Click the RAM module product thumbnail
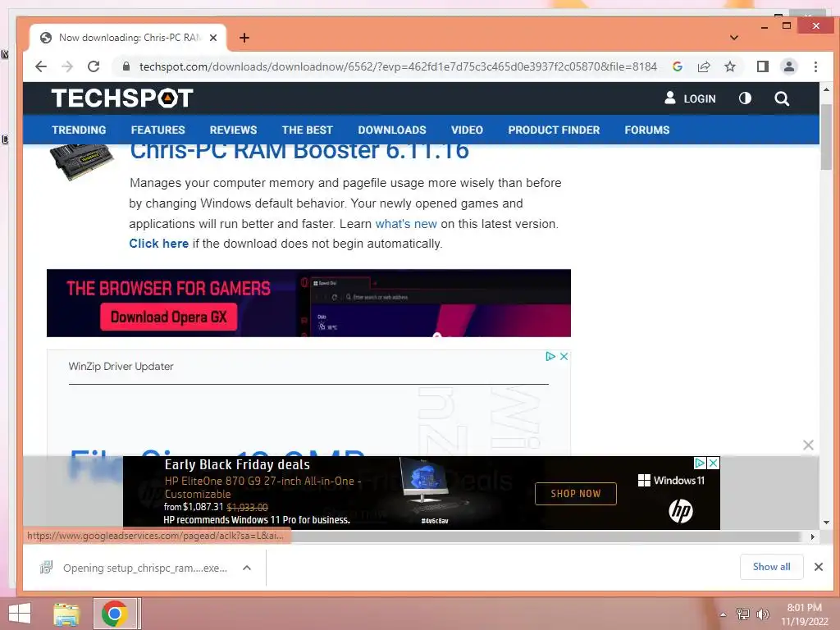 tap(82, 162)
